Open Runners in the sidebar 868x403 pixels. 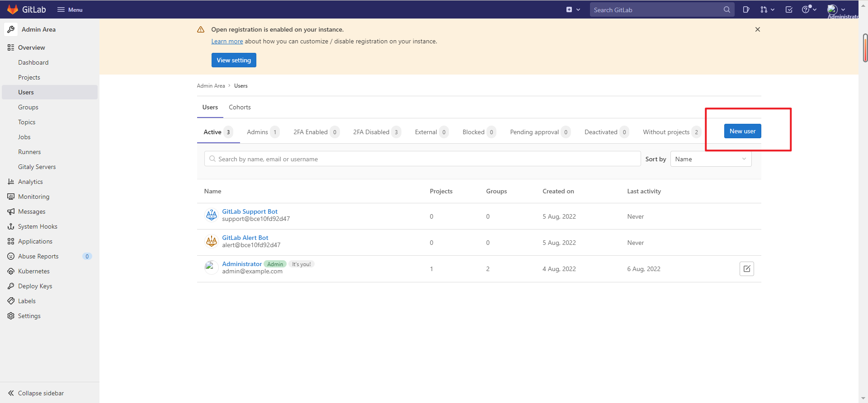(29, 152)
